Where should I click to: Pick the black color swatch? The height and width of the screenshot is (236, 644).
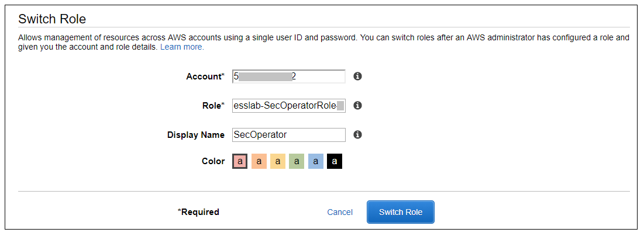click(x=335, y=161)
